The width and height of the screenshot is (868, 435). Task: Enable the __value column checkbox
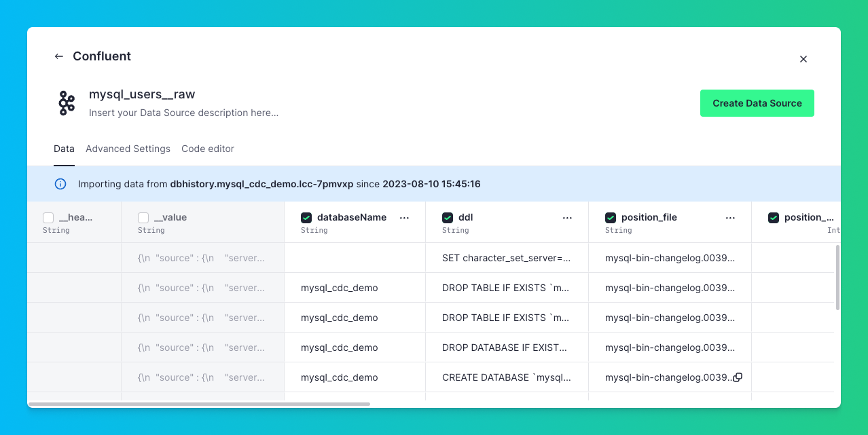coord(143,218)
